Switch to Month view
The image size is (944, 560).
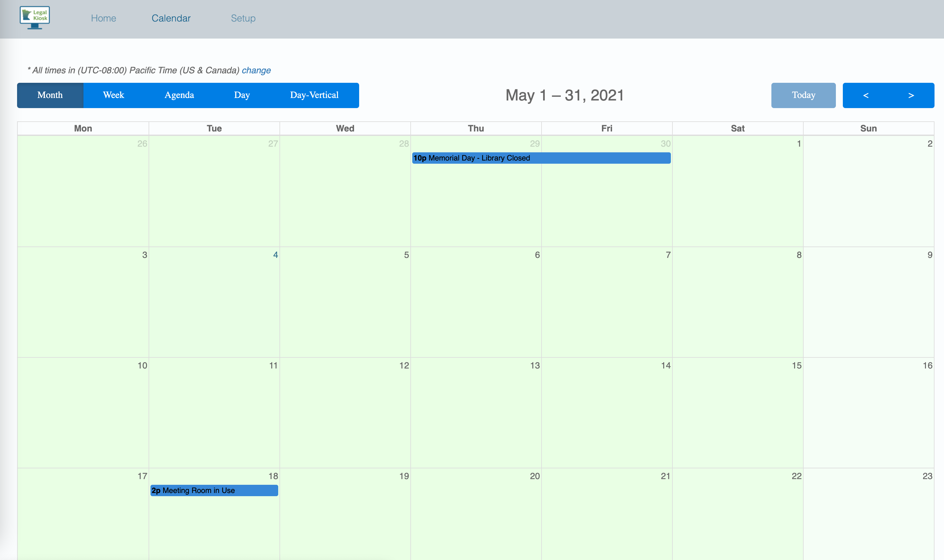pos(50,95)
